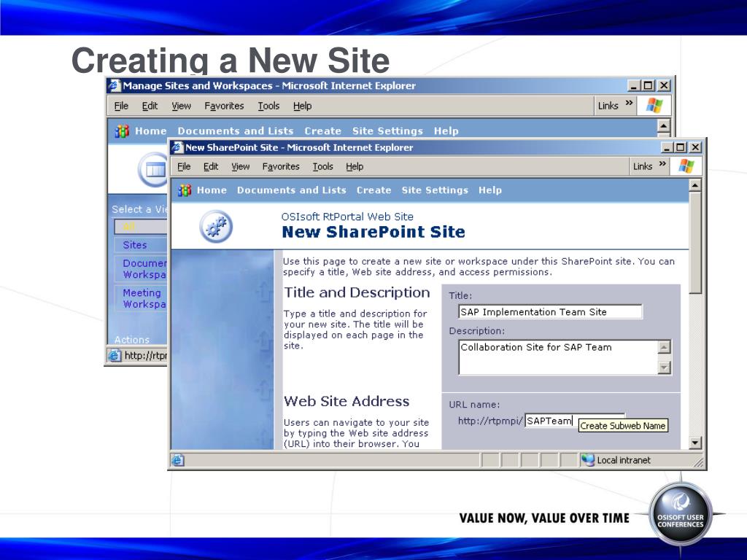Open Edit menu in Manage Sites window

[150, 106]
